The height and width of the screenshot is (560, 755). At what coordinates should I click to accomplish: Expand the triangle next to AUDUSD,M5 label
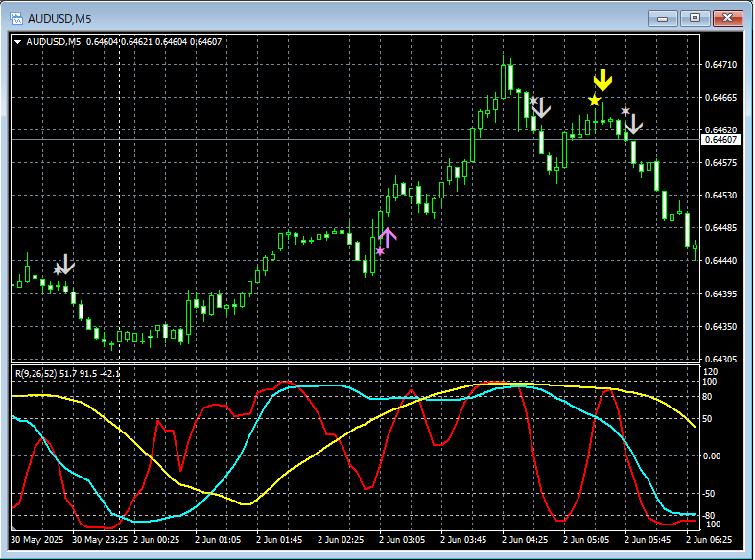18,42
